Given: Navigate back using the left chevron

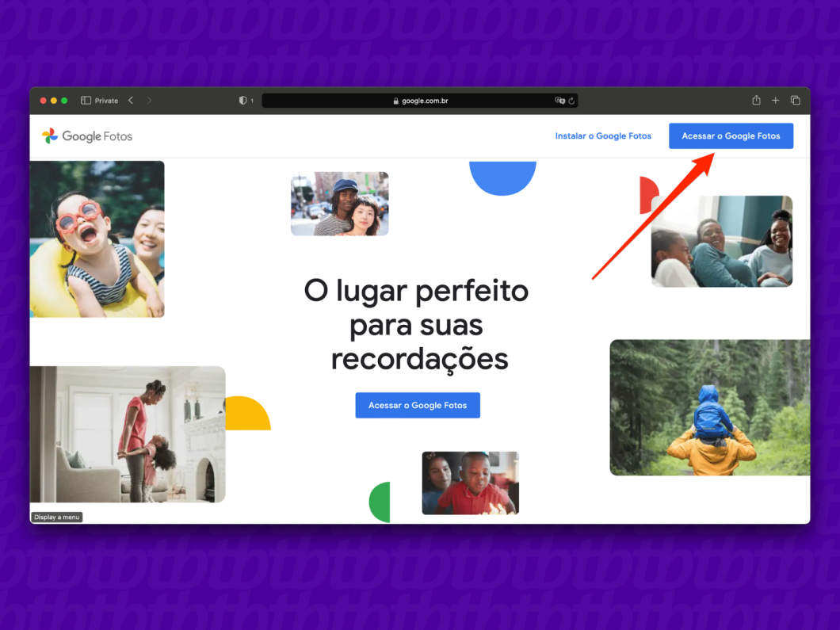Looking at the screenshot, I should 129,101.
